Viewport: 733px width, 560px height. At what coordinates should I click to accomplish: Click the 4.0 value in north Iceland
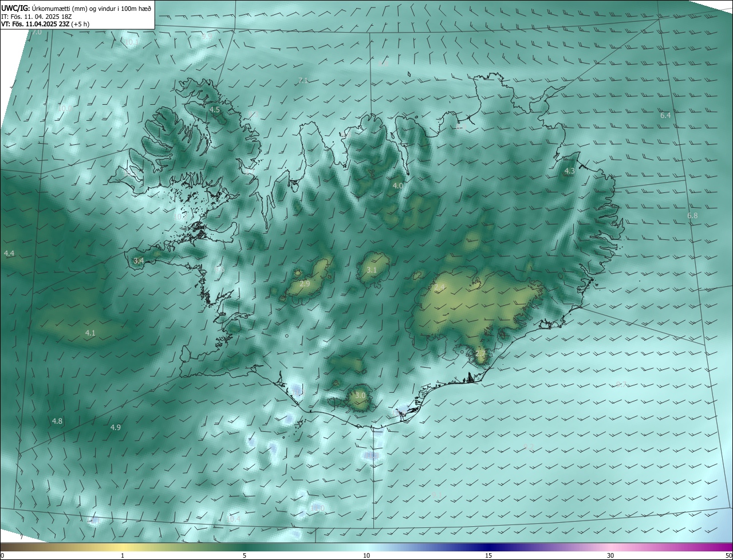(x=397, y=186)
